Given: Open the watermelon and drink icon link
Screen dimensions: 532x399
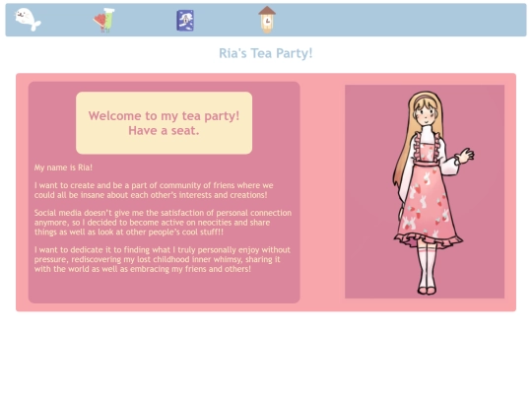Looking at the screenshot, I should coord(104,20).
